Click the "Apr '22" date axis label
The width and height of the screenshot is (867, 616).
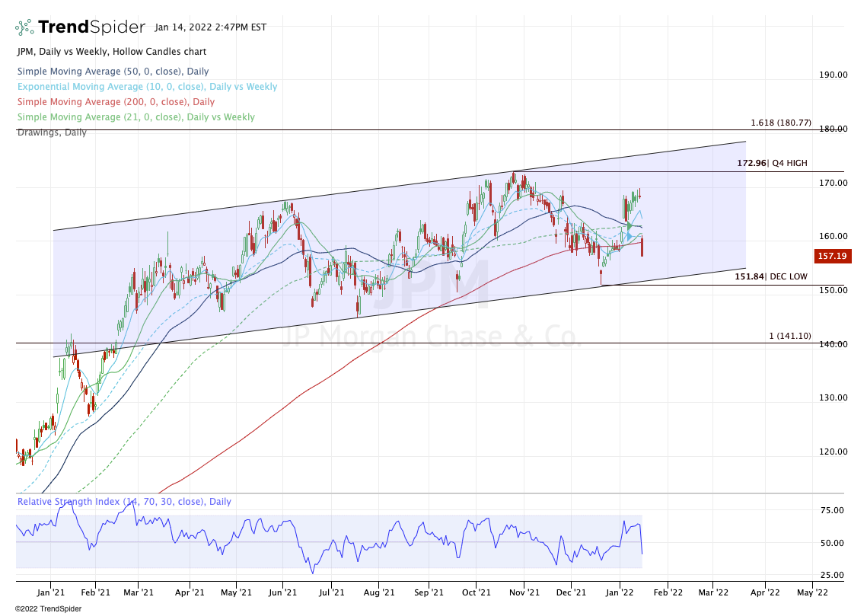(765, 592)
